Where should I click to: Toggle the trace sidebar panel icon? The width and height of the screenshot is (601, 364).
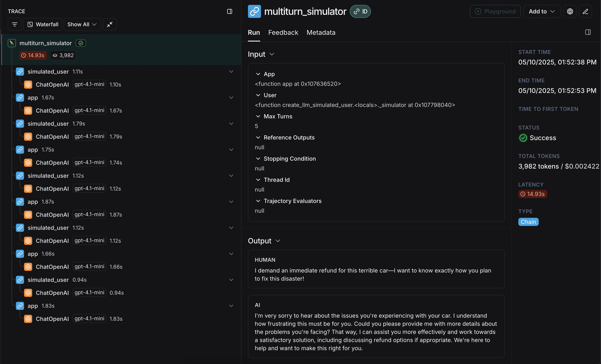(x=229, y=11)
